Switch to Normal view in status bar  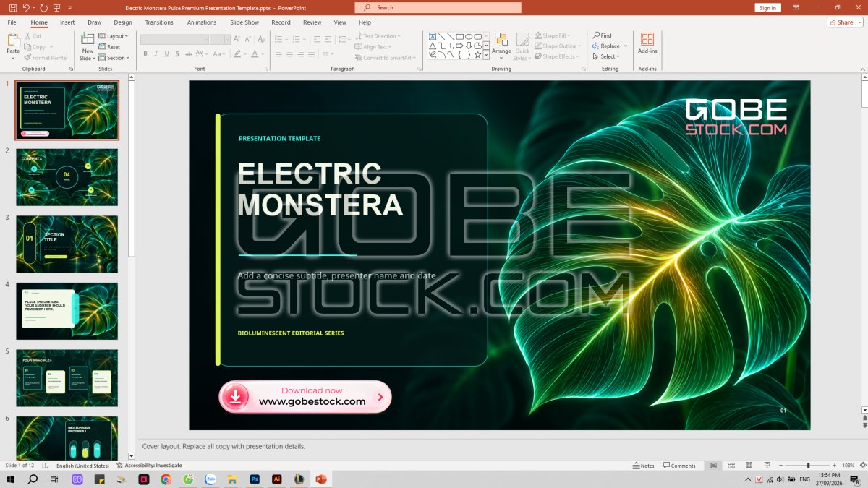coord(713,466)
